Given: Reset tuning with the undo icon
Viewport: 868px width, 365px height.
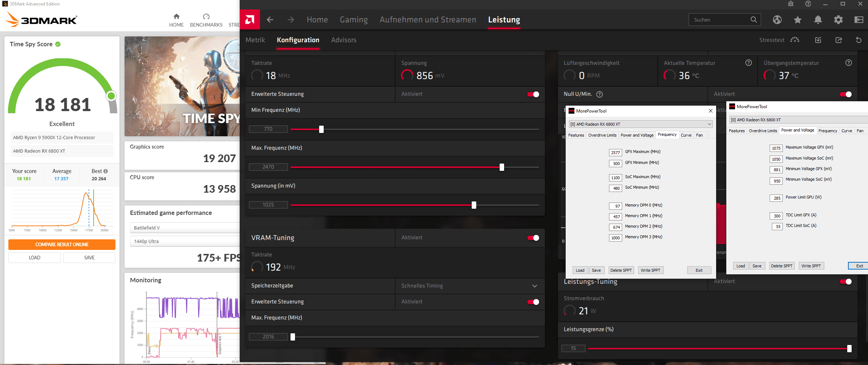Looking at the screenshot, I should [x=859, y=40].
